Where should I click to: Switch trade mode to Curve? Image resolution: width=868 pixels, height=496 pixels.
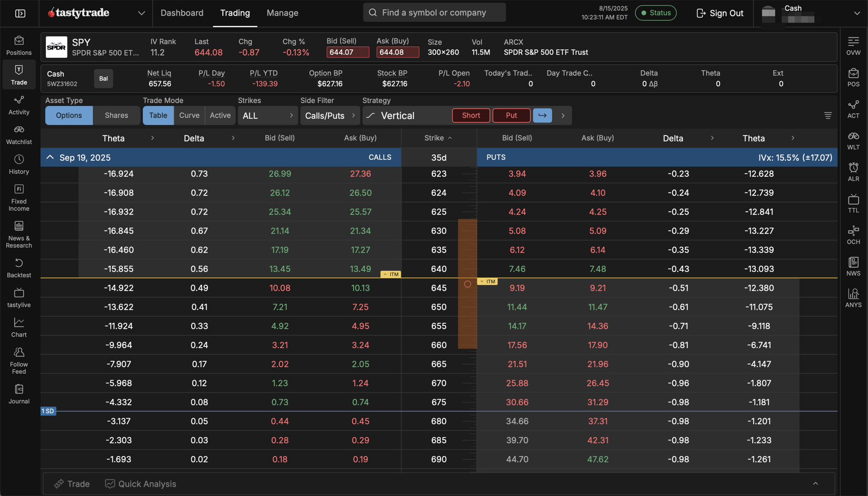click(x=189, y=116)
